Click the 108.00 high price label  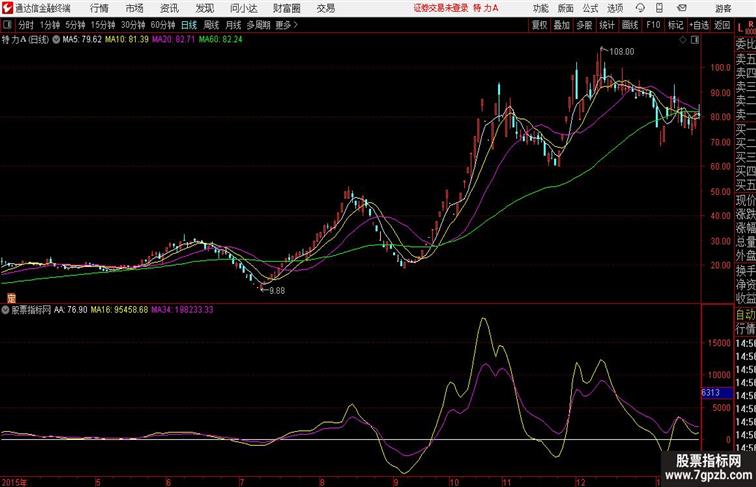pos(622,52)
